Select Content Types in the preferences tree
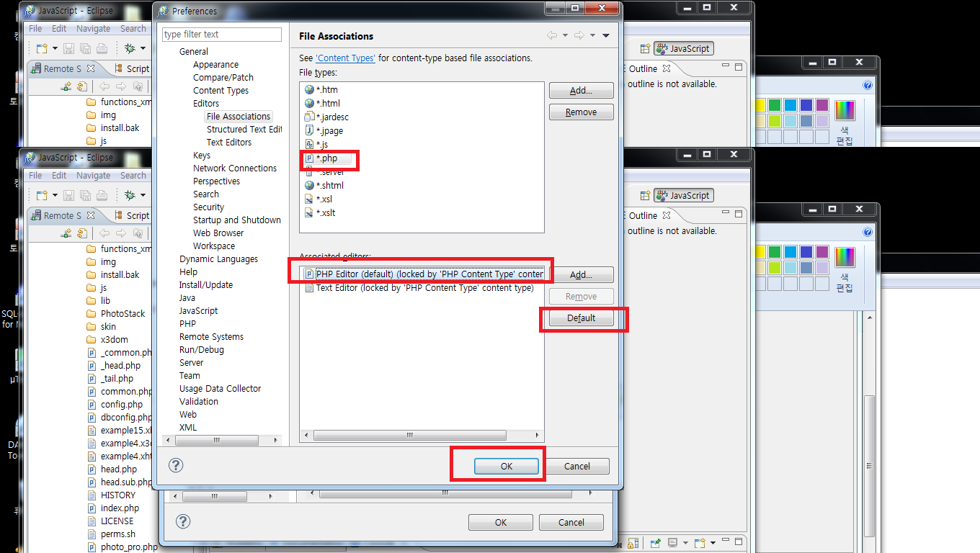The image size is (980, 553). (220, 91)
